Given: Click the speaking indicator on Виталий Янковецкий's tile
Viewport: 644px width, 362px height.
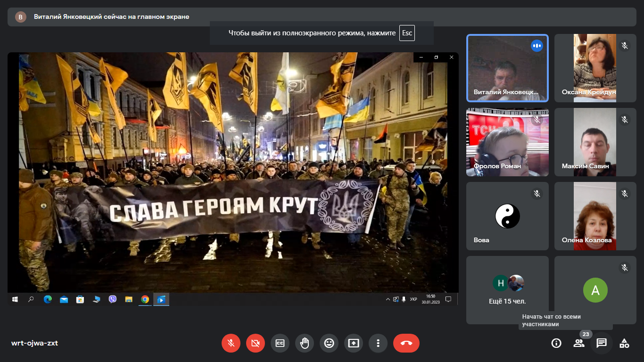Looking at the screenshot, I should (537, 46).
